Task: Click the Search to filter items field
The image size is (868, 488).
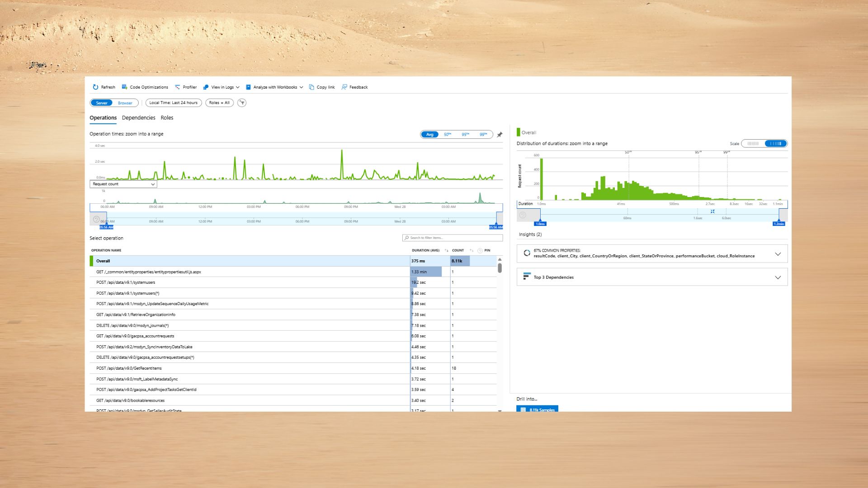Action: click(452, 238)
